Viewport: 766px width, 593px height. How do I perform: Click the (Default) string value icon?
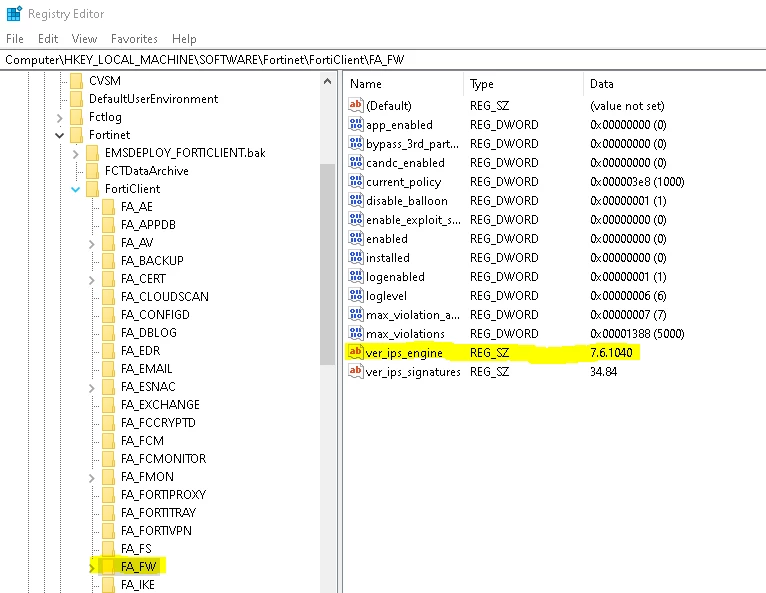point(356,106)
